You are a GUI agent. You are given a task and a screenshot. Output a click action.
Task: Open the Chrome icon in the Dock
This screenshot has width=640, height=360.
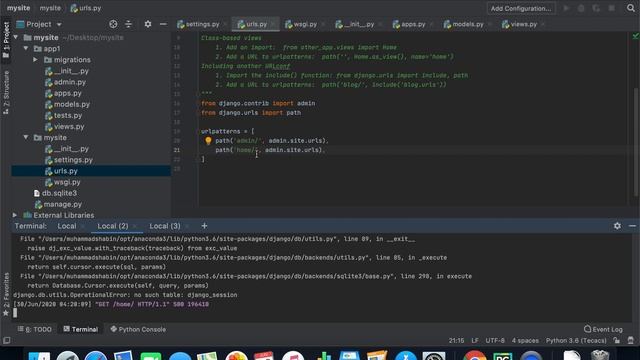[x=475, y=356]
